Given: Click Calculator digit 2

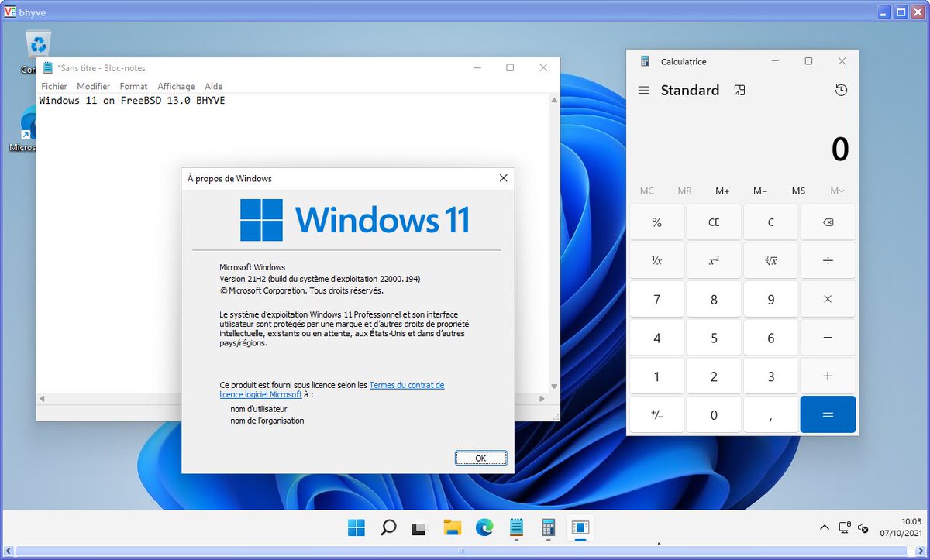Looking at the screenshot, I should [714, 376].
